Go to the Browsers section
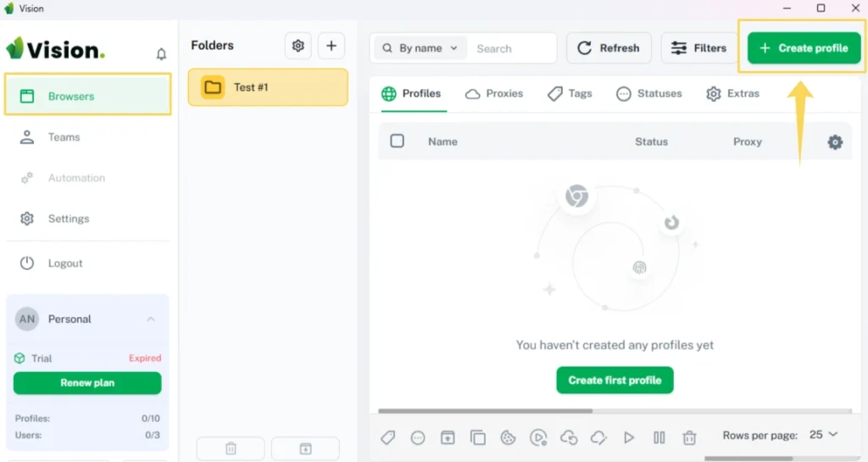Screen dimensions: 868x462 (87, 96)
